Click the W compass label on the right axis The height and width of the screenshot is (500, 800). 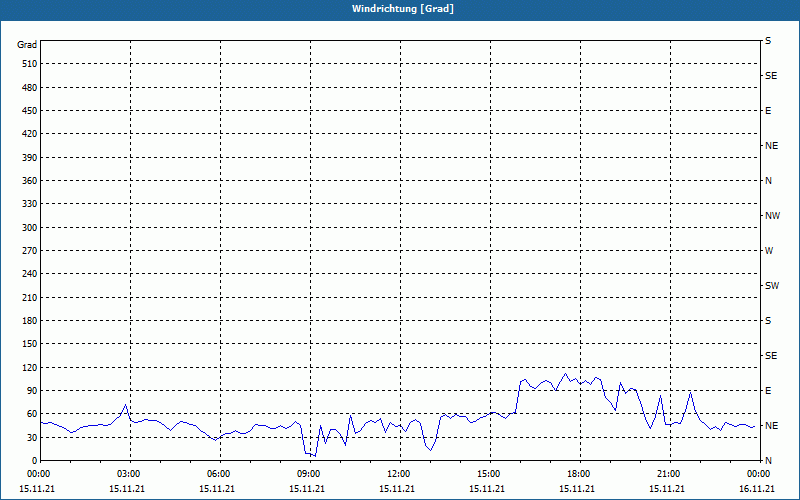pyautogui.click(x=769, y=251)
